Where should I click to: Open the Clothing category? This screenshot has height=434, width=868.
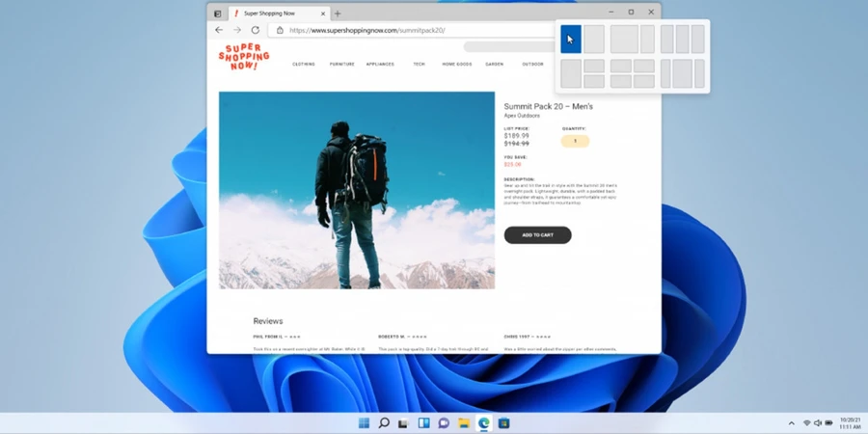[304, 65]
